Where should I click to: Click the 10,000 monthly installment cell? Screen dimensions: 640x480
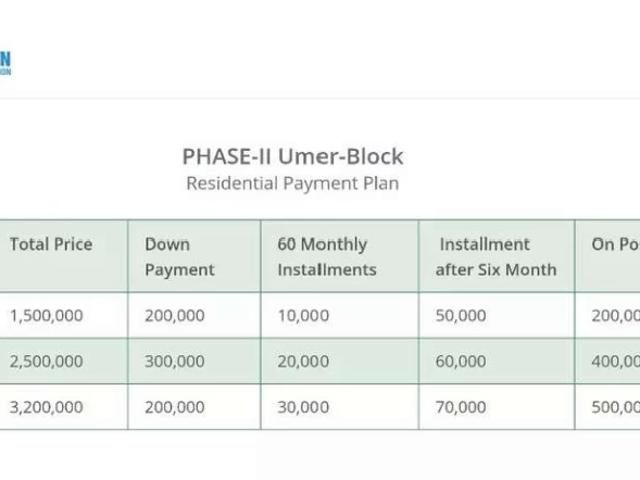pyautogui.click(x=303, y=316)
